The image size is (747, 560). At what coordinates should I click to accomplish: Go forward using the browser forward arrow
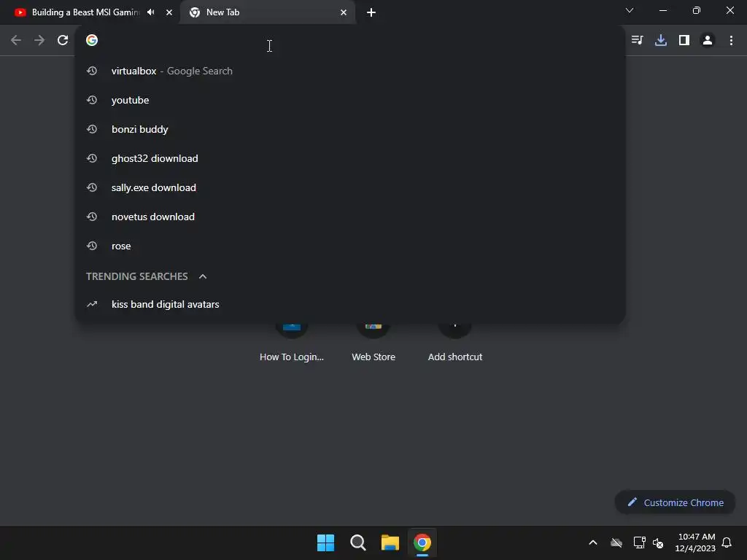click(39, 41)
